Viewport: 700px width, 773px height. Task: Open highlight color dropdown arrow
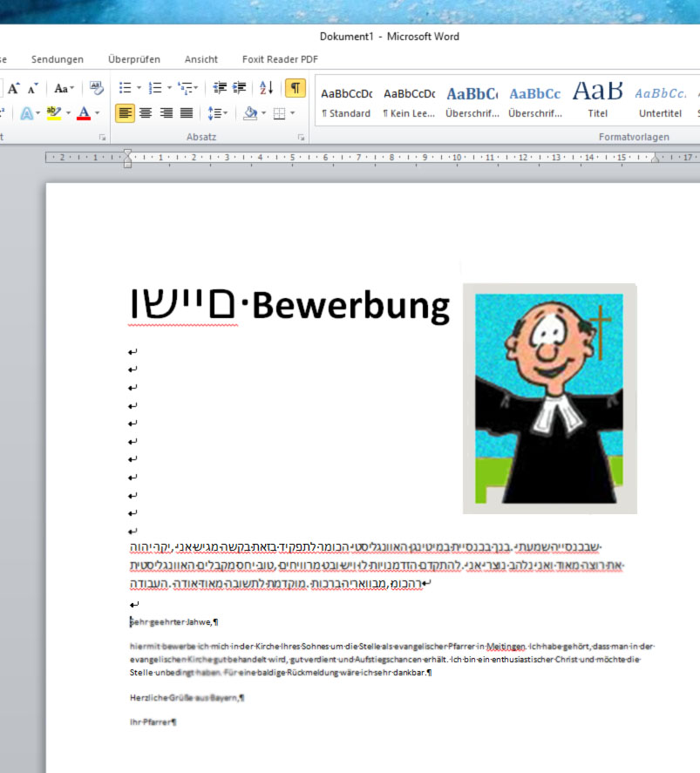pos(67,113)
